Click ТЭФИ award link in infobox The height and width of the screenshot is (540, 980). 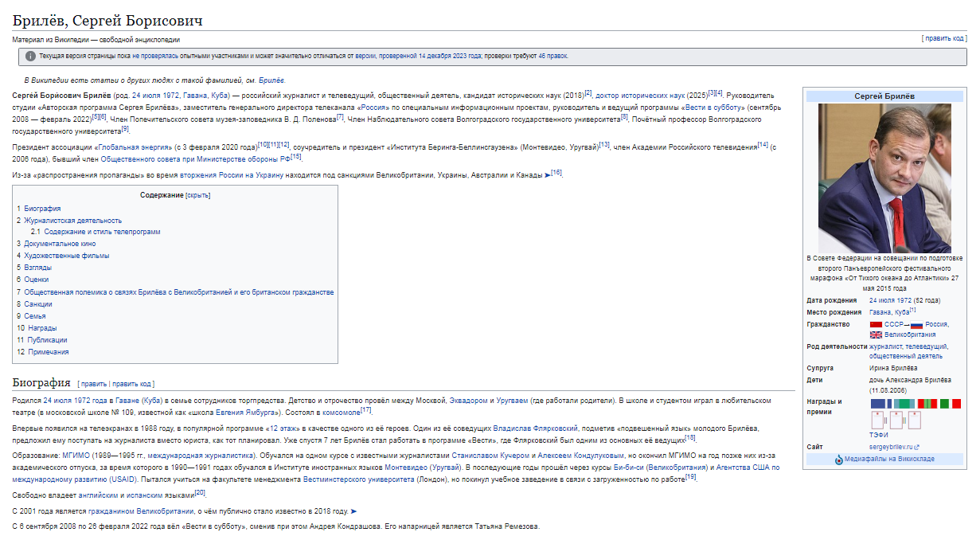point(878,436)
